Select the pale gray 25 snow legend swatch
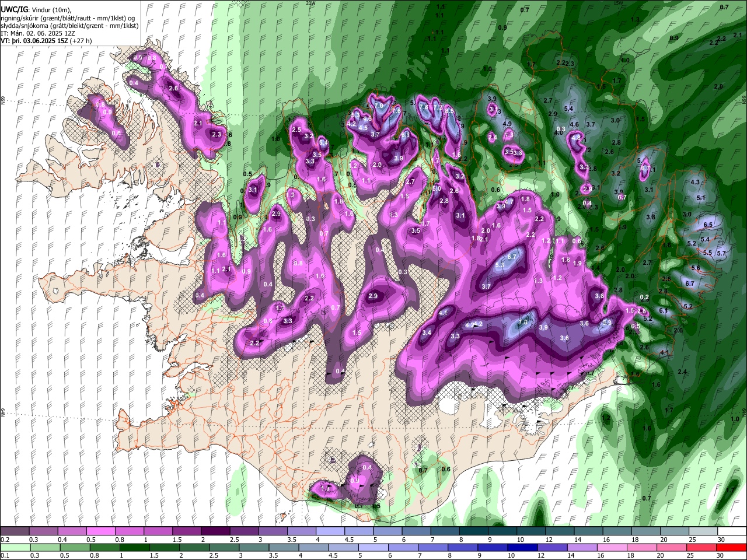The width and height of the screenshot is (747, 560). [x=703, y=531]
